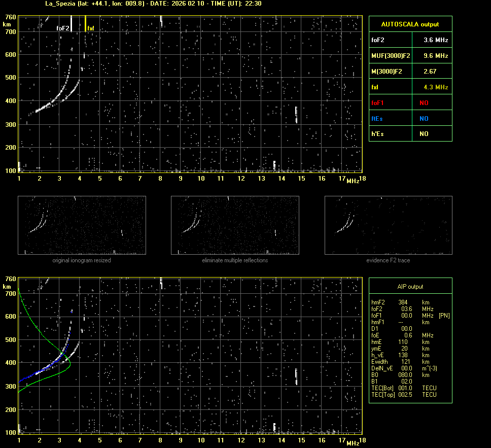Click the blue ftEs label
491x448 pixels.
(377, 119)
